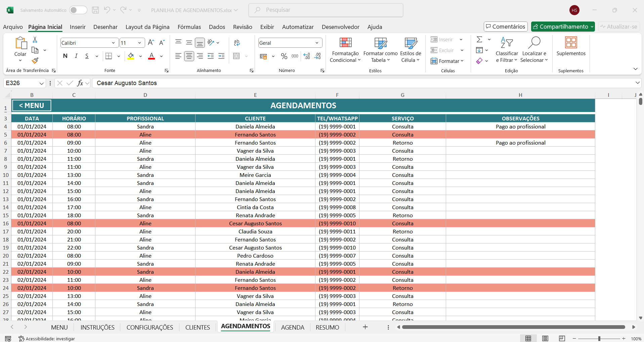This screenshot has width=644, height=342.
Task: Open the Inserir ribbon tab
Action: point(78,27)
